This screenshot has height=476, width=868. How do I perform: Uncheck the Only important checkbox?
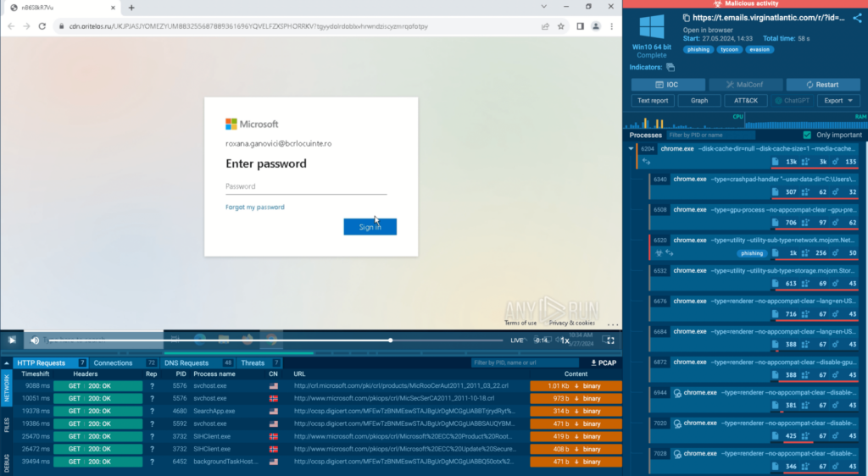pyautogui.click(x=807, y=135)
